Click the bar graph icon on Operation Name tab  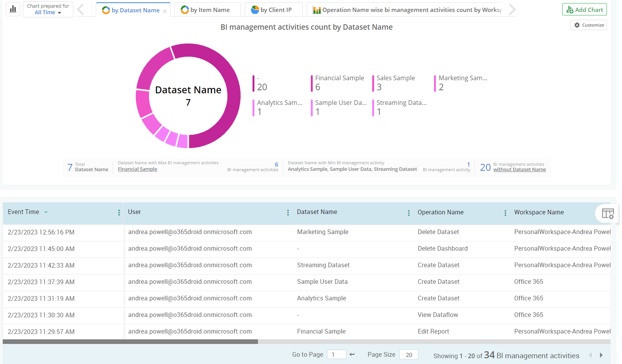(317, 9)
